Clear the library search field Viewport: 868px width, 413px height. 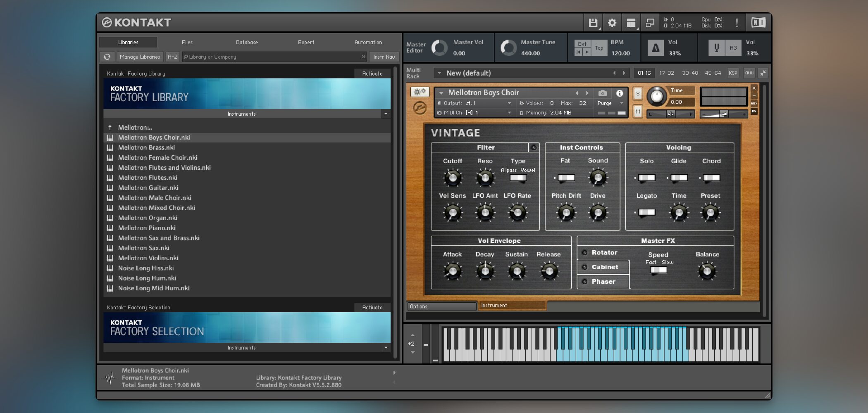[x=364, y=57]
